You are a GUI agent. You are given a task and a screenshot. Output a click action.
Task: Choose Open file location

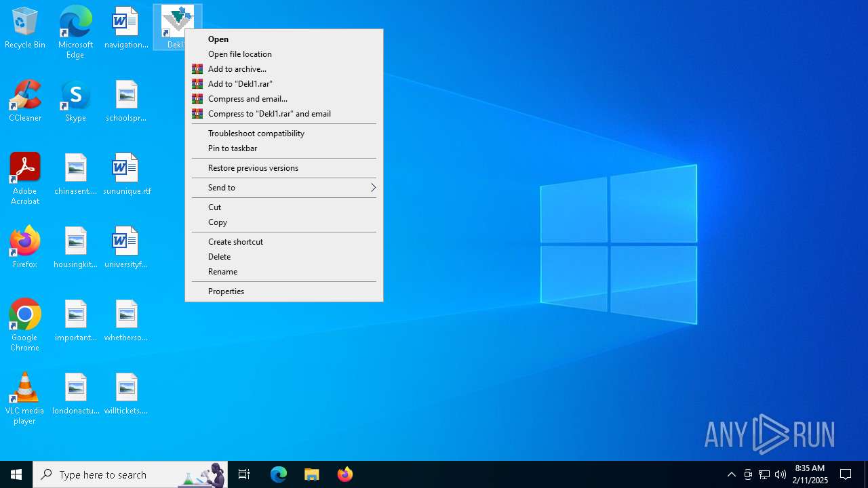(283, 54)
